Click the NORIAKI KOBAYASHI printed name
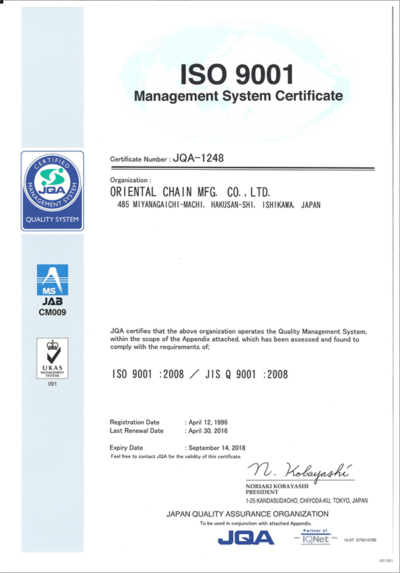This screenshot has width=400, height=573. click(x=277, y=486)
